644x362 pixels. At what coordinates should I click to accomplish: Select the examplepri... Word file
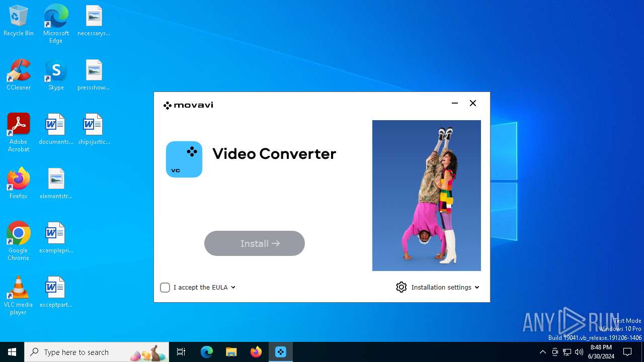click(x=56, y=238)
